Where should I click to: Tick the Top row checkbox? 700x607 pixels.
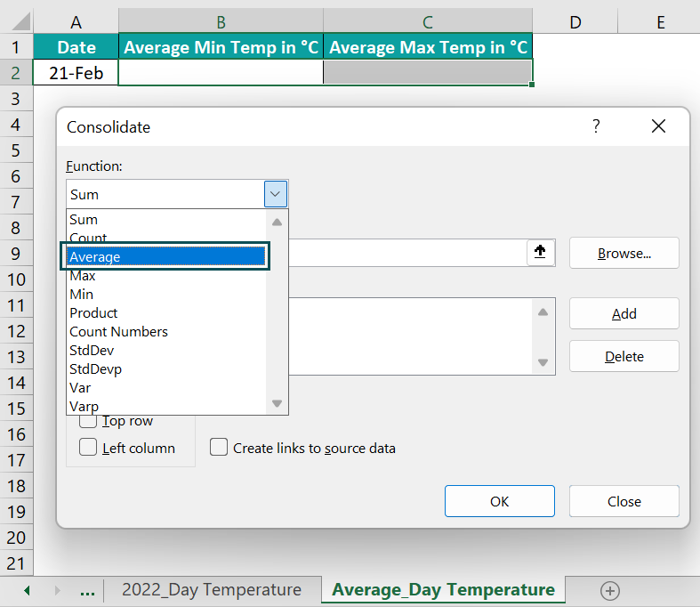point(88,421)
